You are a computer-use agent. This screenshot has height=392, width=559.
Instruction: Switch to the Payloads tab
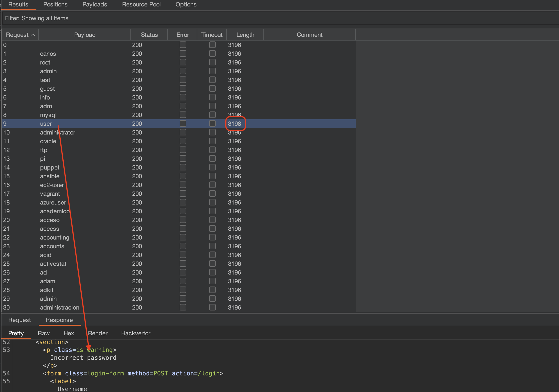click(95, 4)
